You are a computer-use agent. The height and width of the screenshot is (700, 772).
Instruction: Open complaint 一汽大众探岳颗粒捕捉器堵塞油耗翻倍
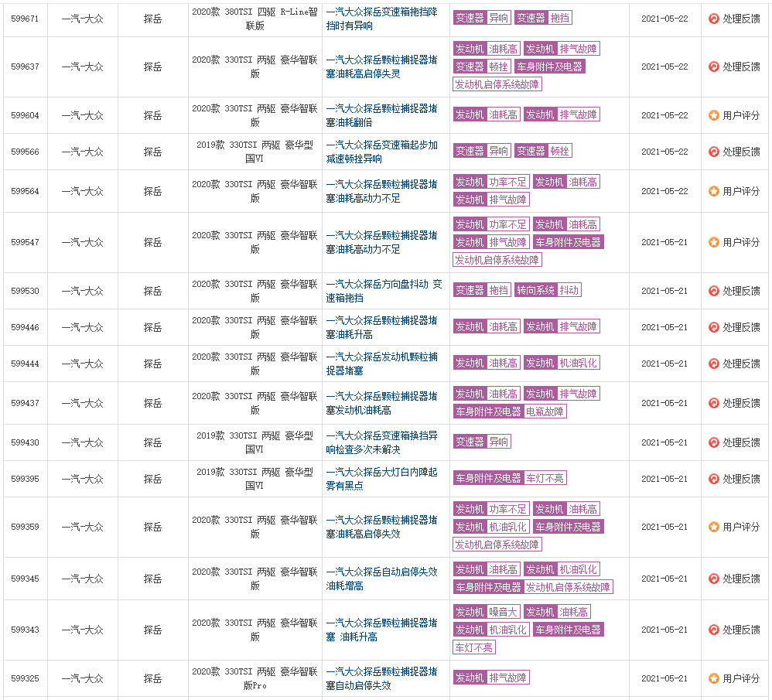click(381, 115)
